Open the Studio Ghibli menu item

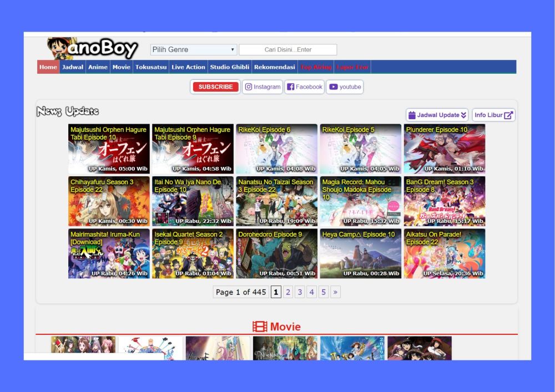tap(230, 67)
